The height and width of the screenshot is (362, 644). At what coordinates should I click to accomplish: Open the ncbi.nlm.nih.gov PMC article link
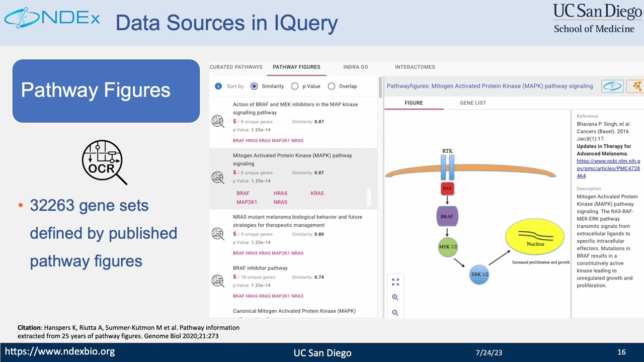click(608, 168)
